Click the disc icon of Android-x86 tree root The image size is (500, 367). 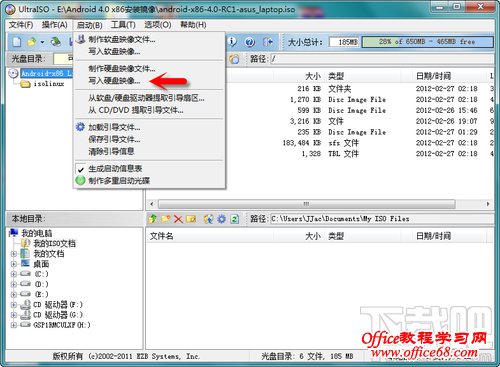(13, 73)
